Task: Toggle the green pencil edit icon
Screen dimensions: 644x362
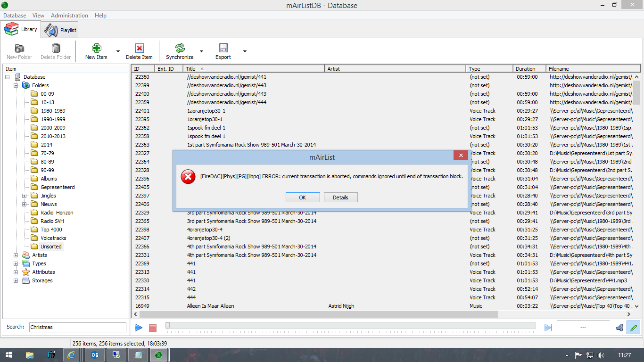Action: (634, 328)
